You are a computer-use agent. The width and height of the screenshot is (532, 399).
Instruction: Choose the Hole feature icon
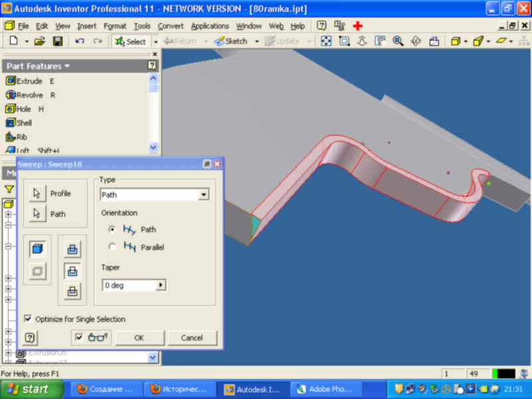10,109
